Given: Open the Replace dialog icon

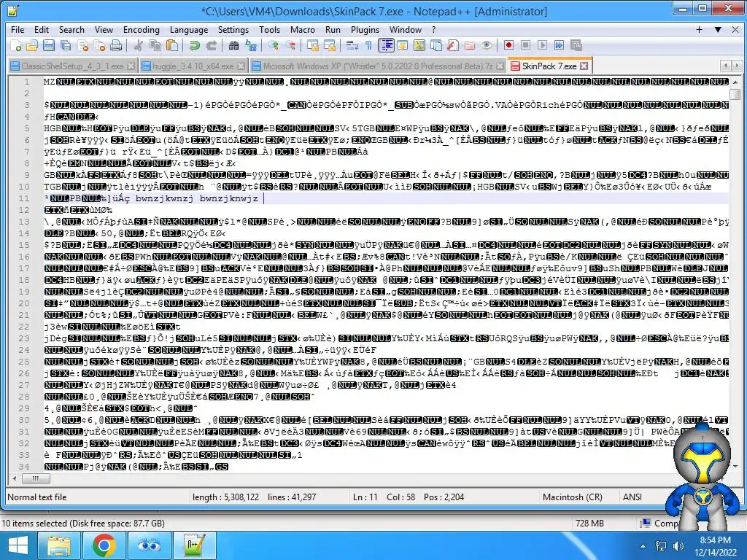Looking at the screenshot, I should [x=251, y=45].
